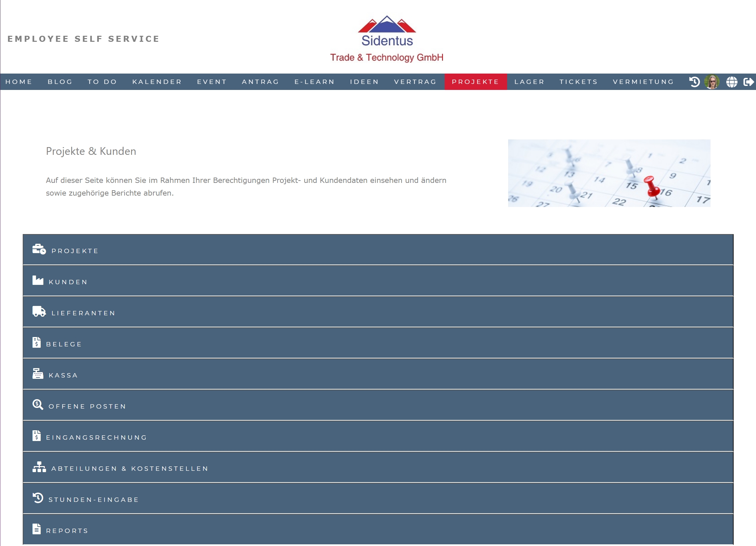The width and height of the screenshot is (756, 546).
Task: Click the sitemap icon for Abteilungen
Action: [x=39, y=467]
